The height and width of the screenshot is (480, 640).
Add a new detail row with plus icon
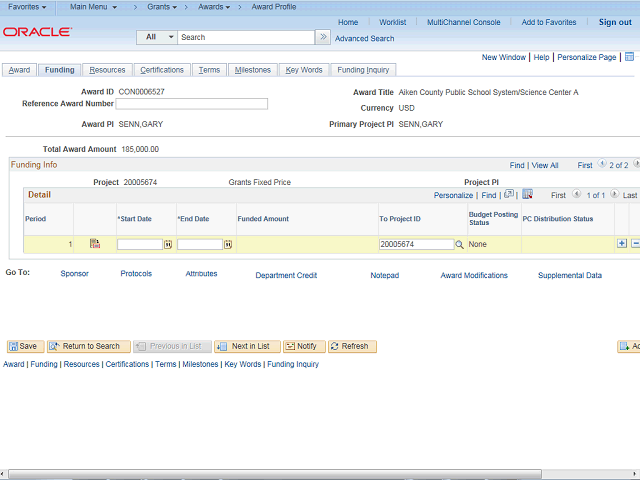pyautogui.click(x=622, y=243)
